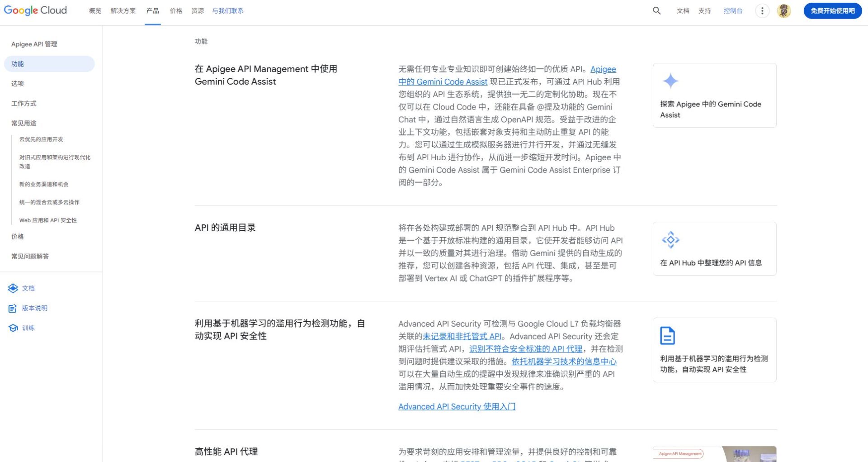Click the API Hub diamond icon
The image size is (868, 462).
670,239
